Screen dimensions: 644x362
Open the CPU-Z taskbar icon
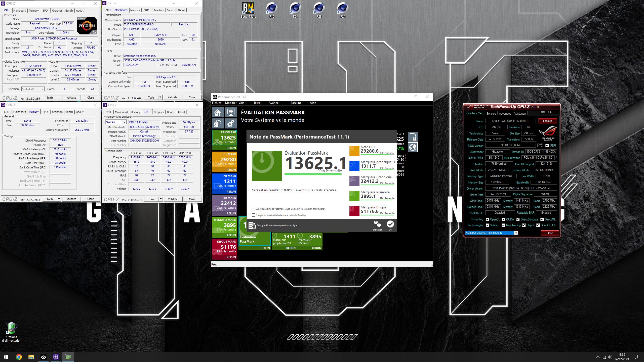pyautogui.click(x=56, y=357)
